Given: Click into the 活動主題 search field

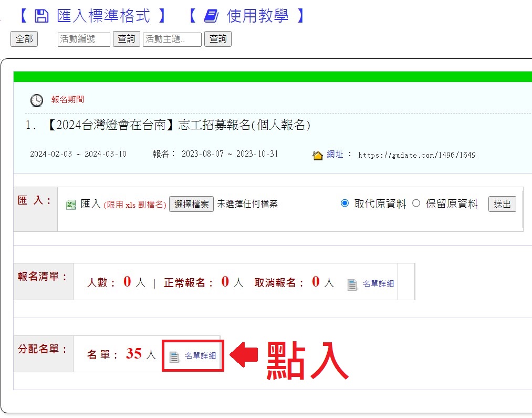Looking at the screenshot, I should click(x=172, y=39).
